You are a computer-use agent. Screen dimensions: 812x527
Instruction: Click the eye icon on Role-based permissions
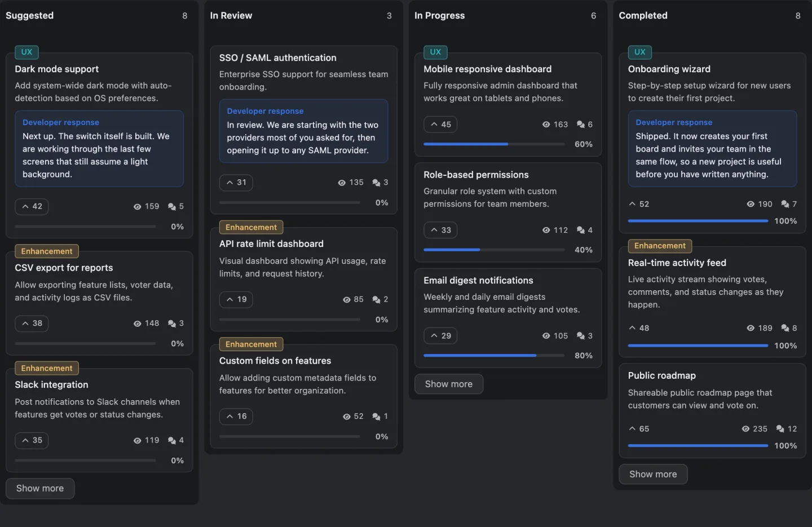pos(546,230)
